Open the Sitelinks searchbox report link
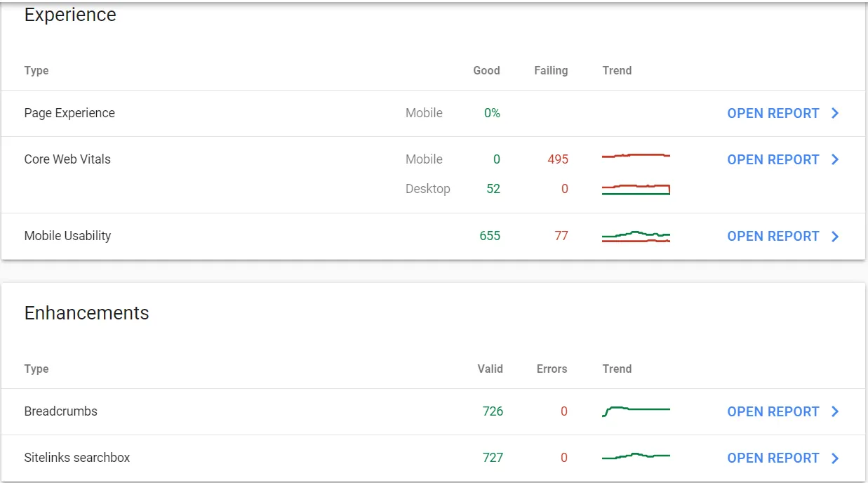Screen dimensions: 868x483 click(773, 458)
